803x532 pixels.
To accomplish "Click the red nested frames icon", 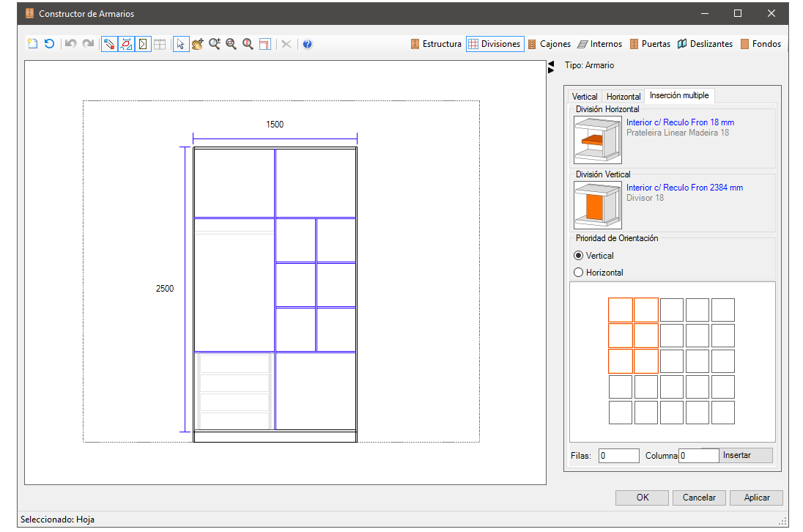I will pyautogui.click(x=264, y=44).
